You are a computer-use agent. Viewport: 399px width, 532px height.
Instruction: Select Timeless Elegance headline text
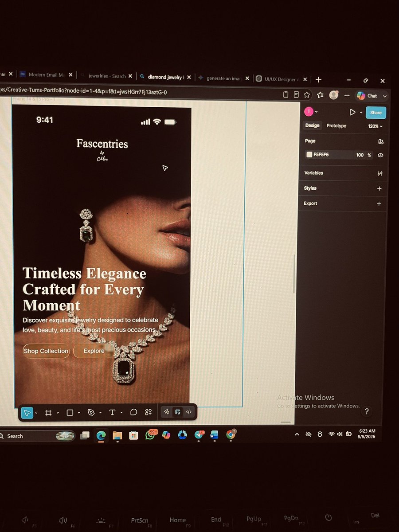[x=84, y=289]
